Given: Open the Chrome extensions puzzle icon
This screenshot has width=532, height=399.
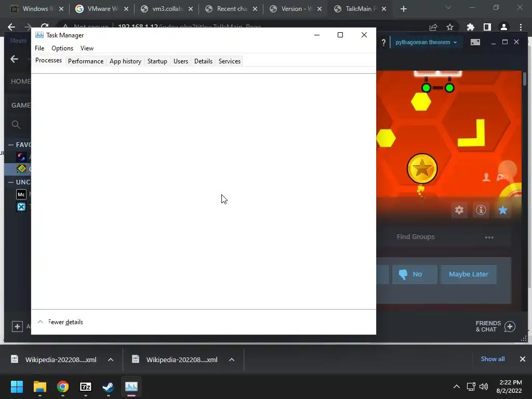Looking at the screenshot, I should pos(470,27).
